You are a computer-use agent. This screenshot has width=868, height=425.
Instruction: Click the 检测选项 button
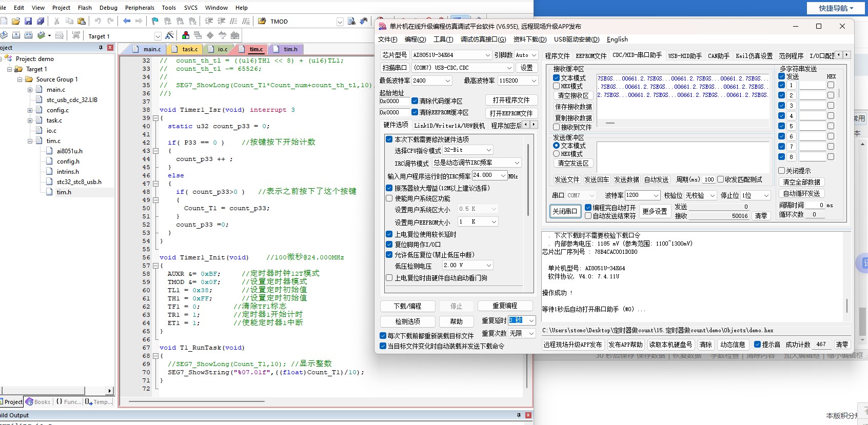coord(408,321)
